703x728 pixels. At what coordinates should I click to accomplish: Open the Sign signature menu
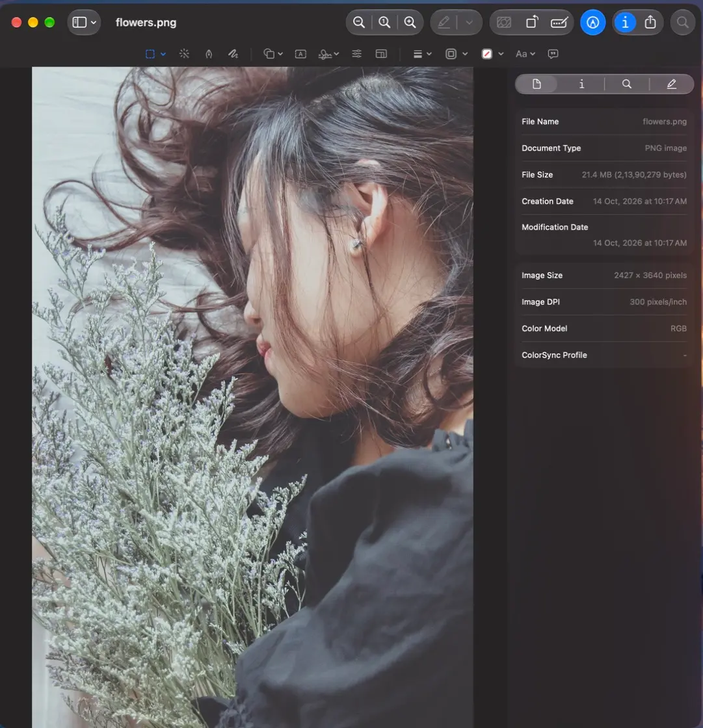[x=328, y=54]
